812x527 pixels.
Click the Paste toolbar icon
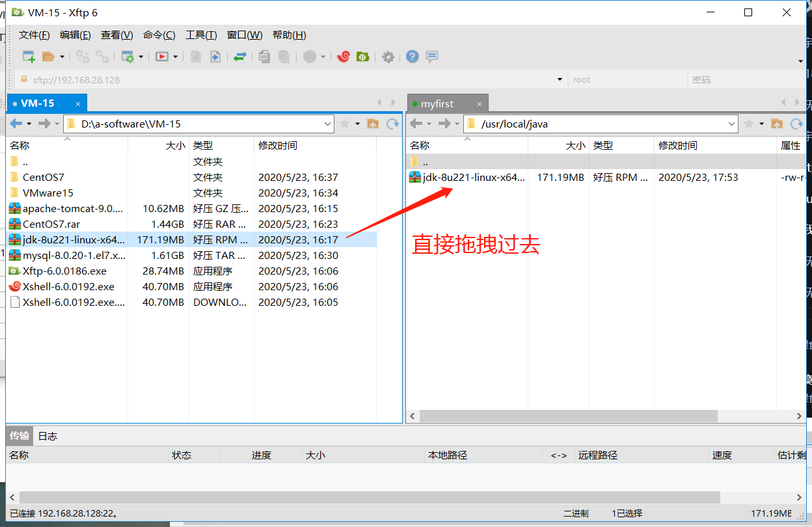[x=284, y=57]
